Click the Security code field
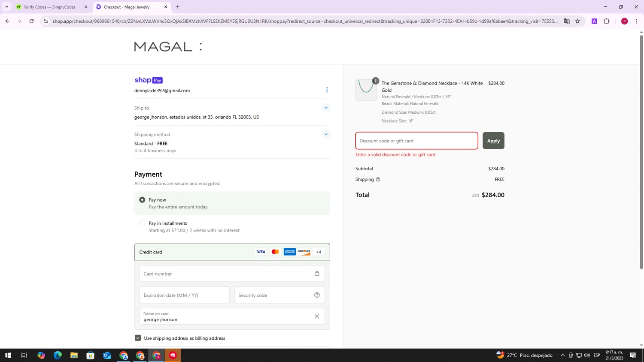Viewport: 644px width, 362px height. click(279, 295)
